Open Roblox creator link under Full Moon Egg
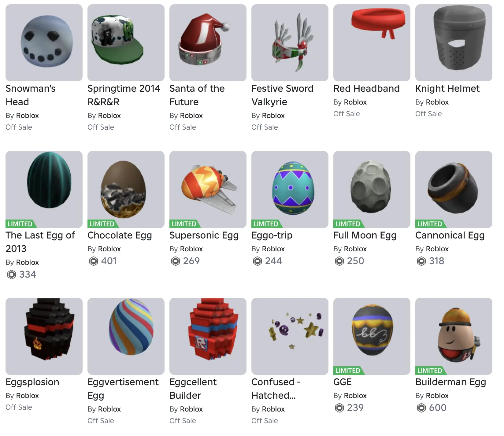The image size is (504, 436). click(355, 249)
